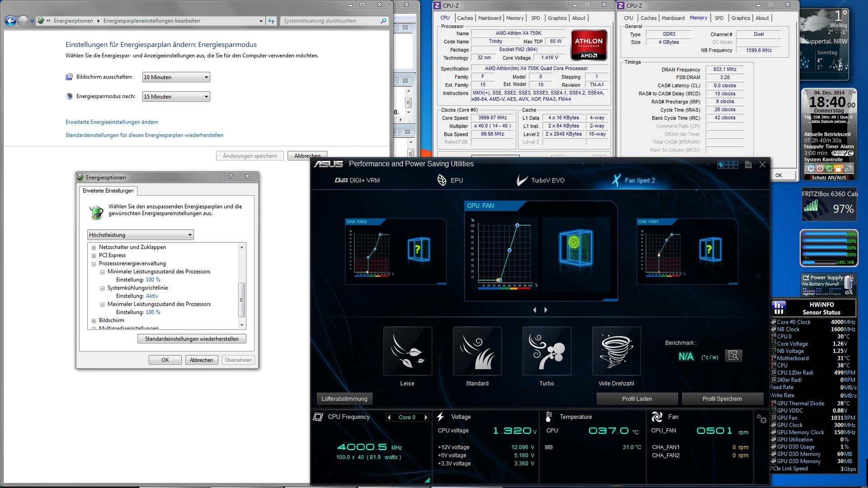Click the HWiNFO Sensor Status logo
Screen dimensions: 868x488
point(779,308)
